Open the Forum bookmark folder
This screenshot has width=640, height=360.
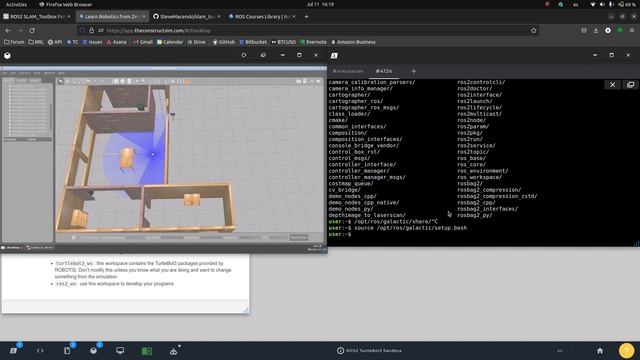[14, 42]
